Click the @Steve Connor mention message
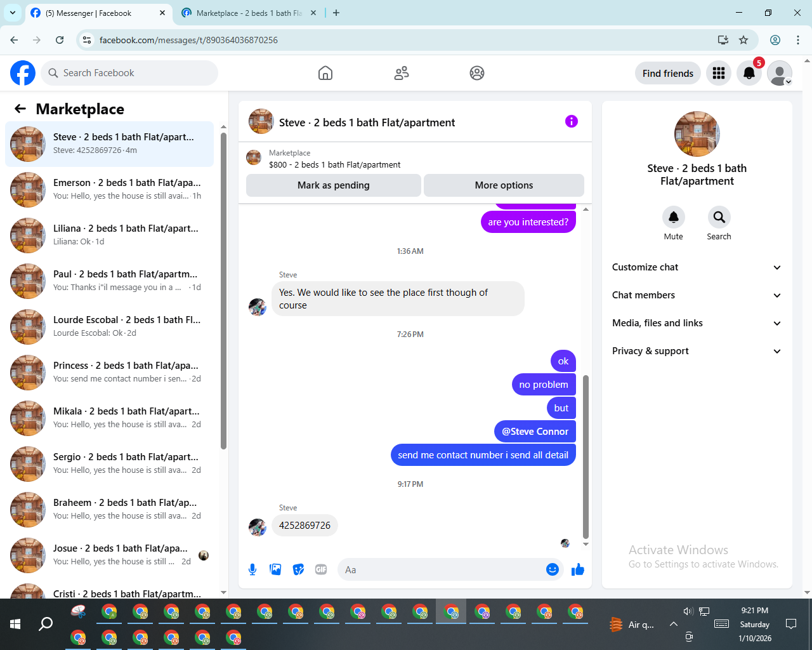 pos(535,432)
